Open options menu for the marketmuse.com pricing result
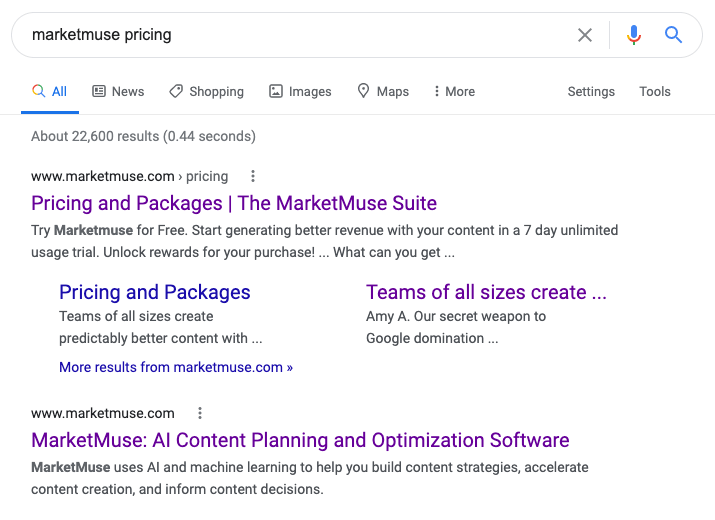715x520 pixels. (253, 176)
